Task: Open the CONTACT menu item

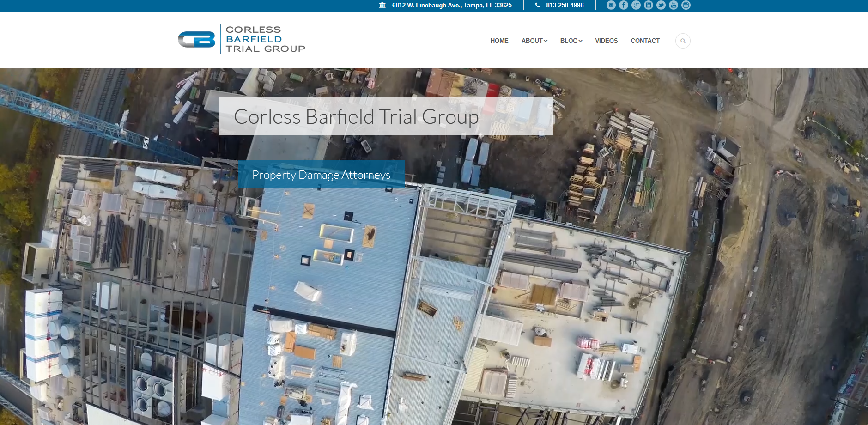Action: [x=645, y=41]
